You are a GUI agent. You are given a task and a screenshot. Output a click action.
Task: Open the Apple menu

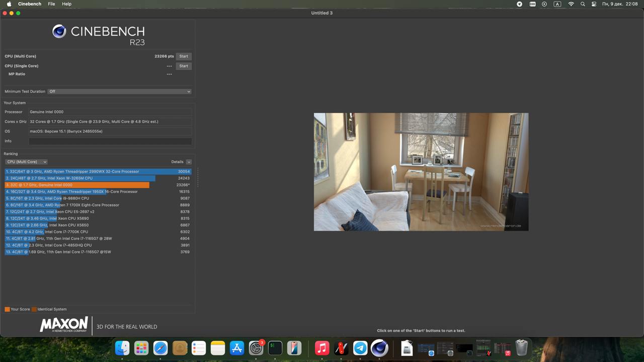pos(9,4)
